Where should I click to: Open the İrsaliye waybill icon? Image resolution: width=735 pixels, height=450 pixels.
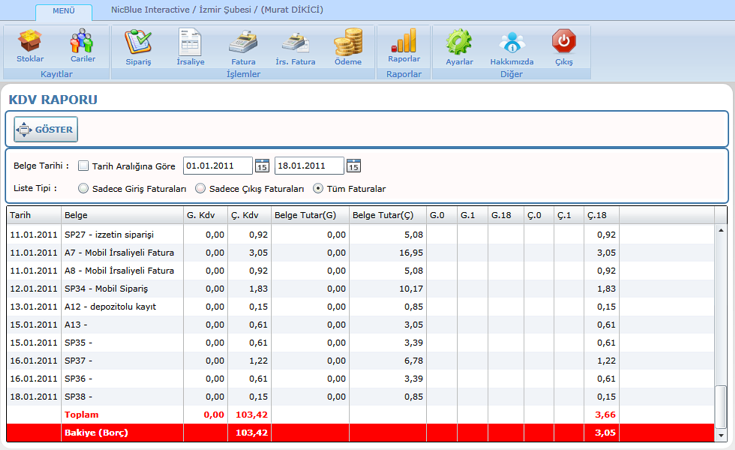tap(190, 45)
